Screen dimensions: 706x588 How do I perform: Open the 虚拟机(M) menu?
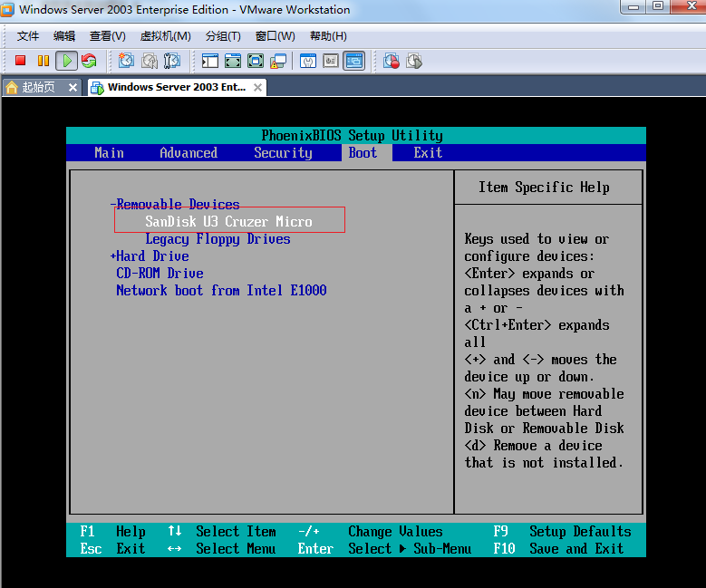coord(165,36)
